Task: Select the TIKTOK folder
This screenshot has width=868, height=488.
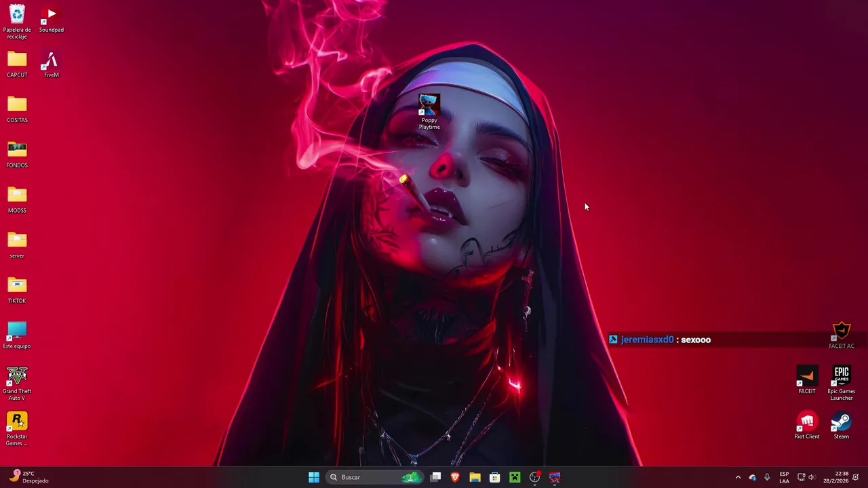Action: [17, 290]
